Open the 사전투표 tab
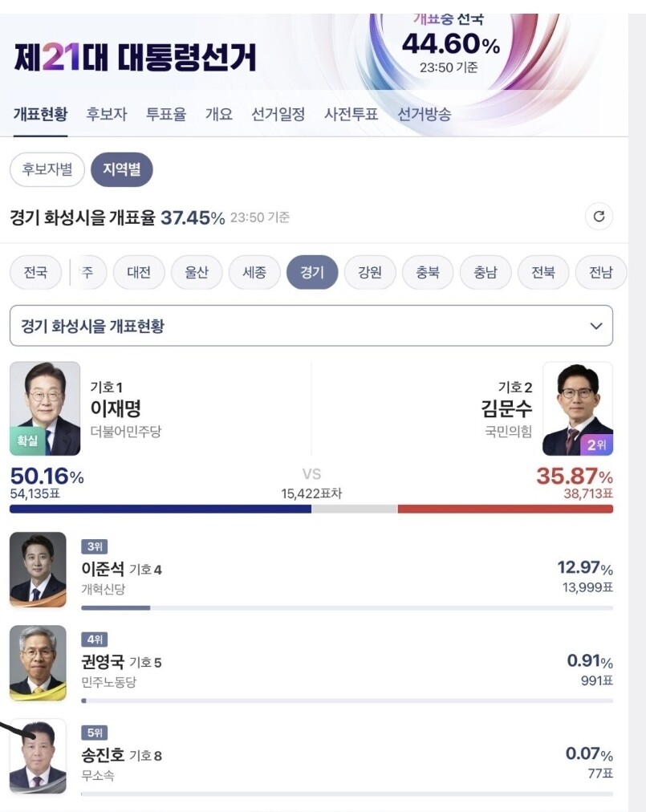Viewport: 646px width, 812px height. [x=351, y=114]
